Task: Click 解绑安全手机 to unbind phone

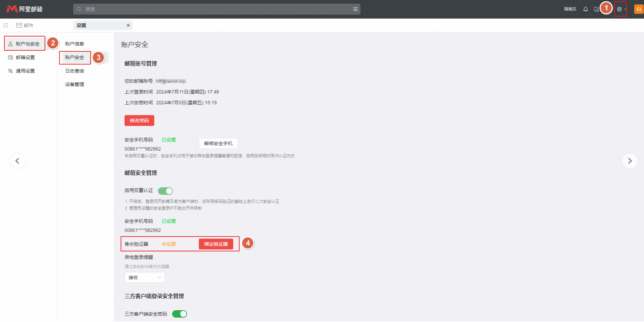Action: tap(218, 143)
